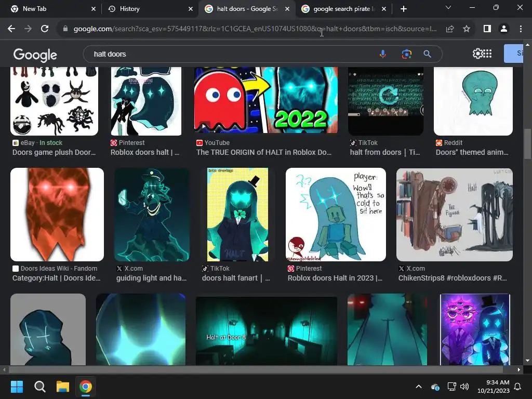Click the horizontal scrollbar at page bottom
Image resolution: width=532 pixels, height=399 pixels.
click(x=256, y=370)
